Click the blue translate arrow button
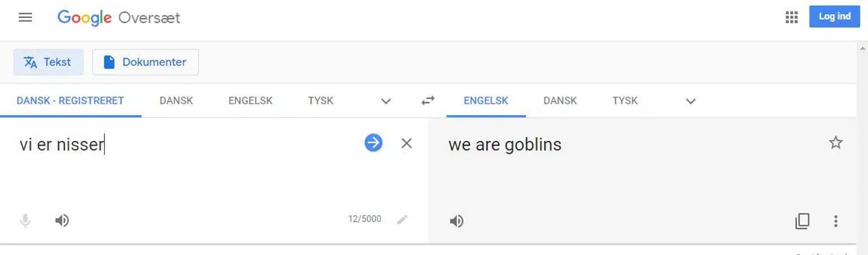 (x=374, y=143)
